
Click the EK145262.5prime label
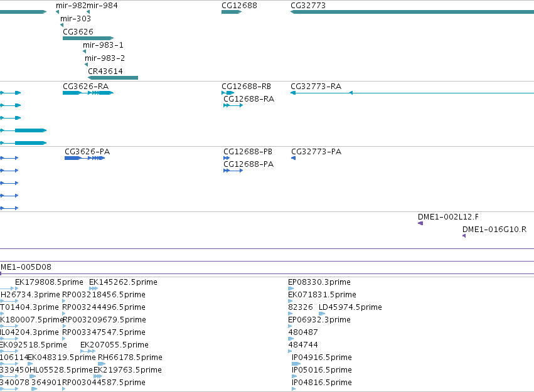pyautogui.click(x=123, y=282)
